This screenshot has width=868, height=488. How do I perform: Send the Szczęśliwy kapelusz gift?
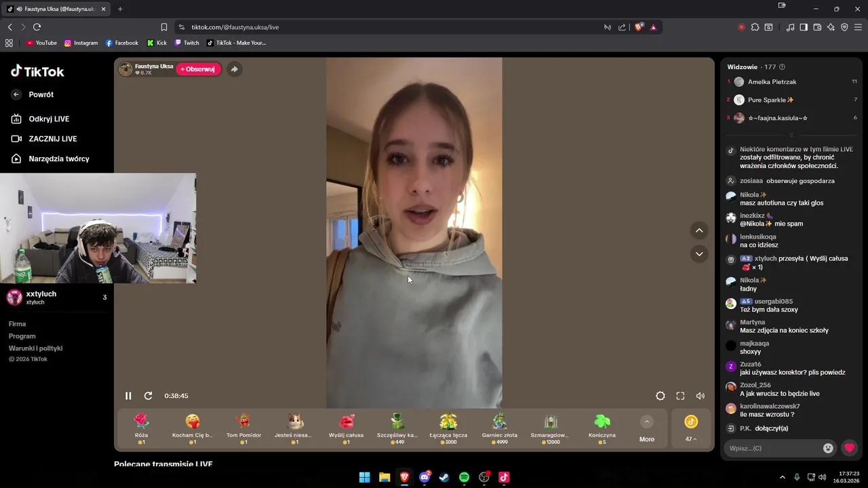point(397,428)
